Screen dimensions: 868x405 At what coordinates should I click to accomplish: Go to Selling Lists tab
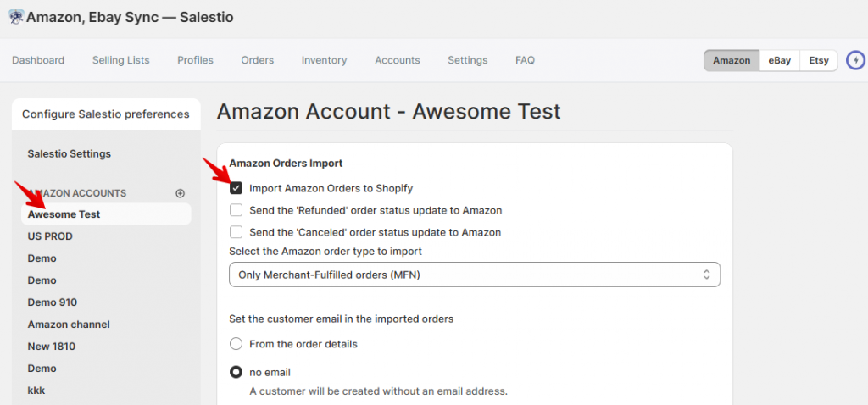coord(120,60)
